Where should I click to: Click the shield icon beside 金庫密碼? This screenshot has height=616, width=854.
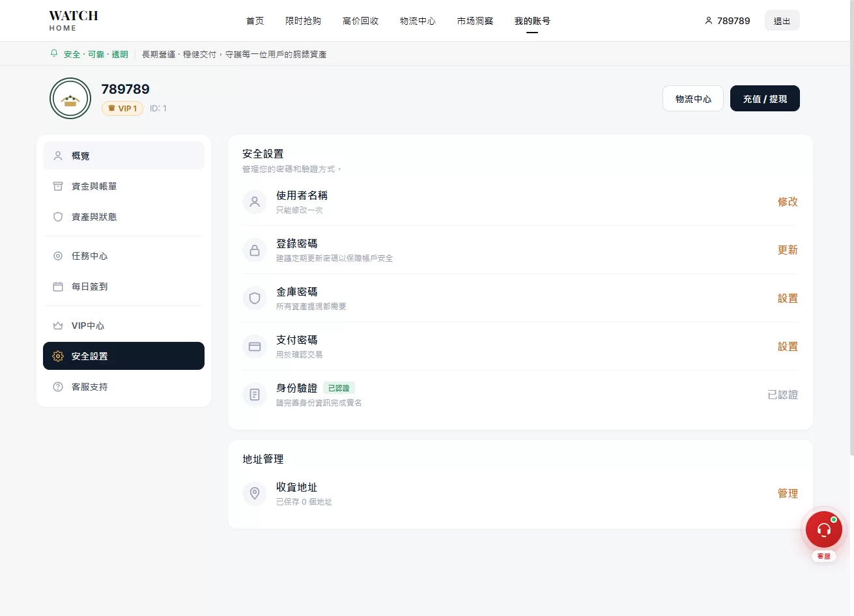click(255, 298)
